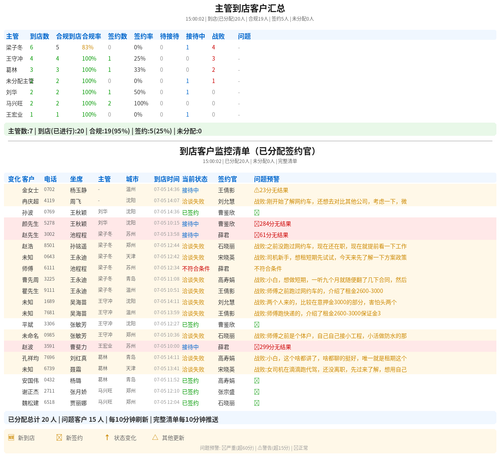This screenshot has height=470, width=500.
Task: Click the 新到店 legend icon
Action: [x=11, y=437]
